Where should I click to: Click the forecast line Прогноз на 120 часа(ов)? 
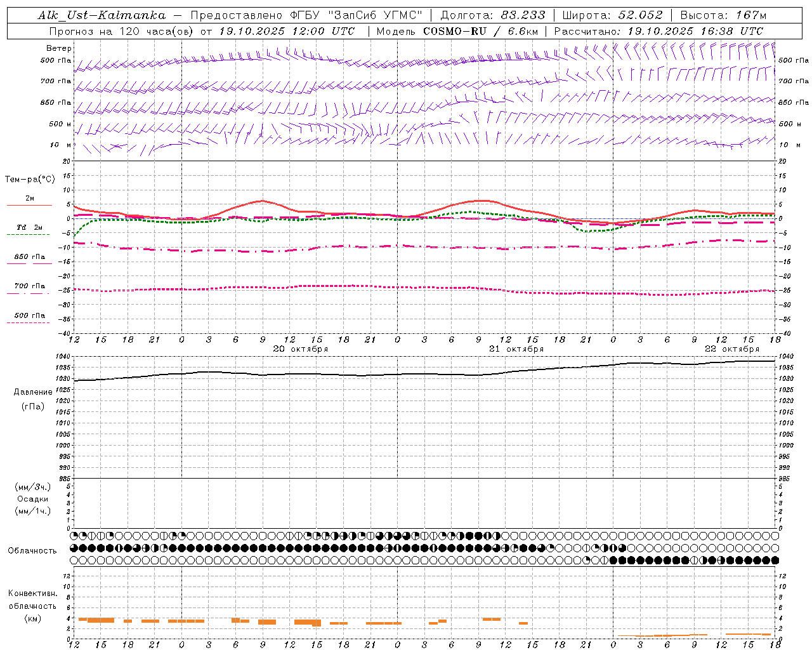click(x=122, y=31)
